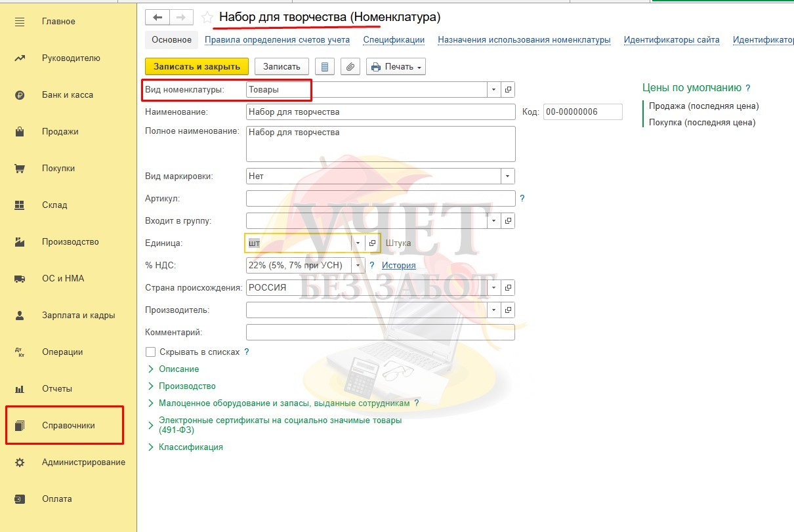Open the document report list icon
Viewport: 794px width, 532px height.
pos(325,66)
